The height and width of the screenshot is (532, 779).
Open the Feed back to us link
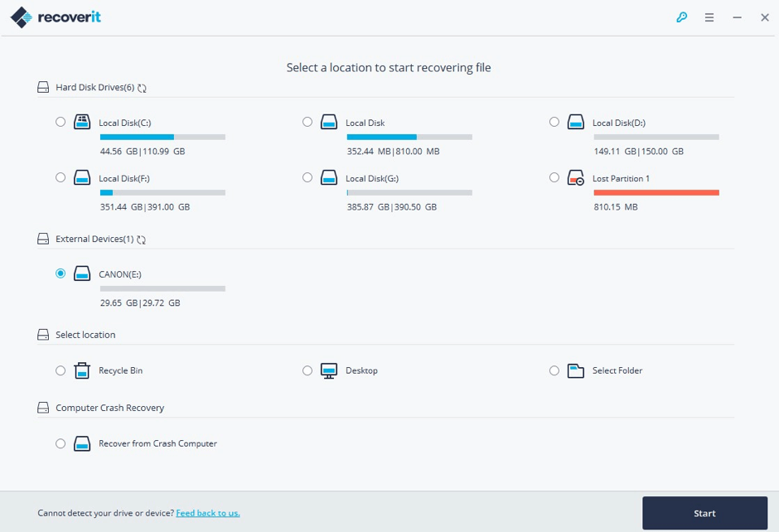coord(208,513)
